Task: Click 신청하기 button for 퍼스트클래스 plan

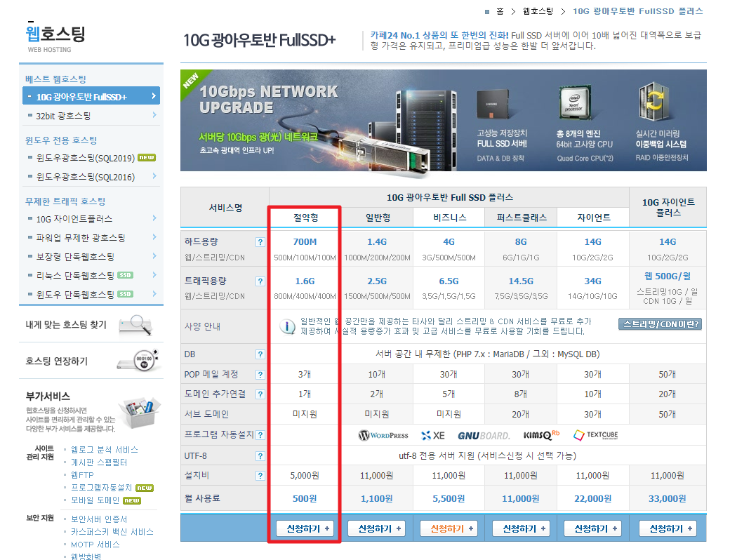Action: click(x=521, y=528)
